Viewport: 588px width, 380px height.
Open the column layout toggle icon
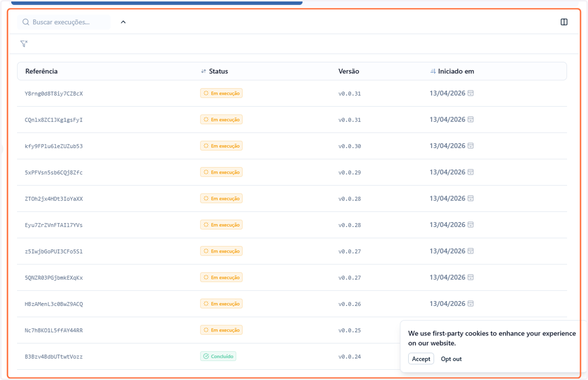point(564,22)
